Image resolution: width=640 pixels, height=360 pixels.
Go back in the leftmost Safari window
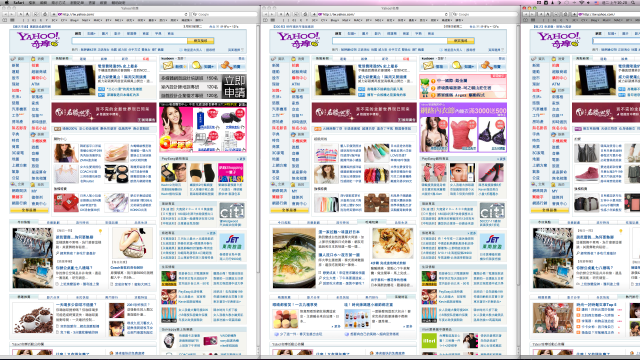click(x=5, y=14)
